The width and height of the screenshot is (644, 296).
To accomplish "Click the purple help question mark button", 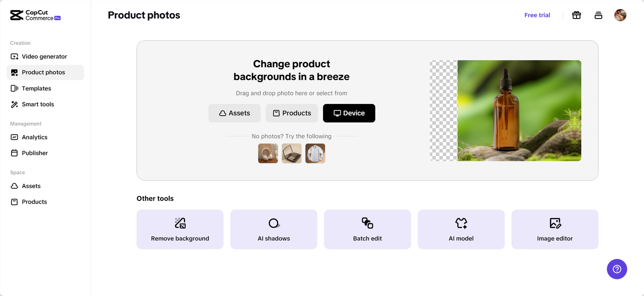I will coord(617,269).
